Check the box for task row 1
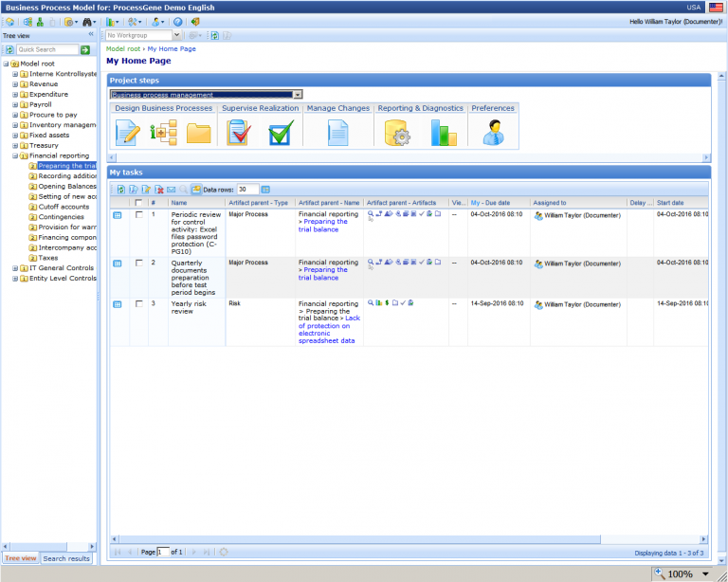The height and width of the screenshot is (582, 728). coord(139,215)
